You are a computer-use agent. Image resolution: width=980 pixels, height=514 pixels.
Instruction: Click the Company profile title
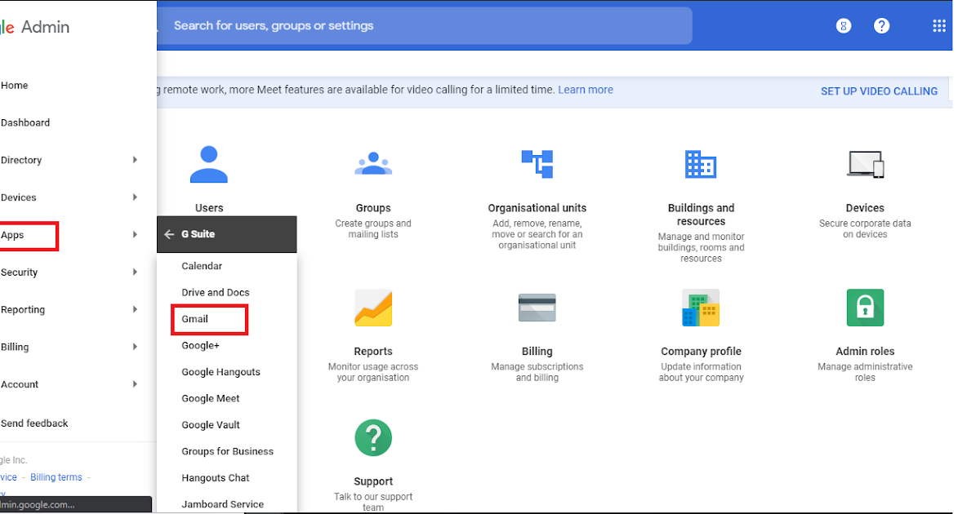701,352
